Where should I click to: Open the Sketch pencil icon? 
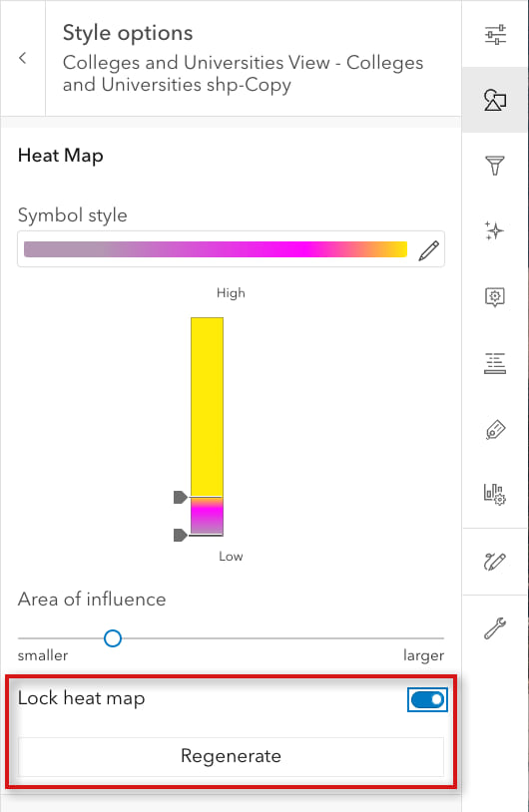tap(495, 562)
